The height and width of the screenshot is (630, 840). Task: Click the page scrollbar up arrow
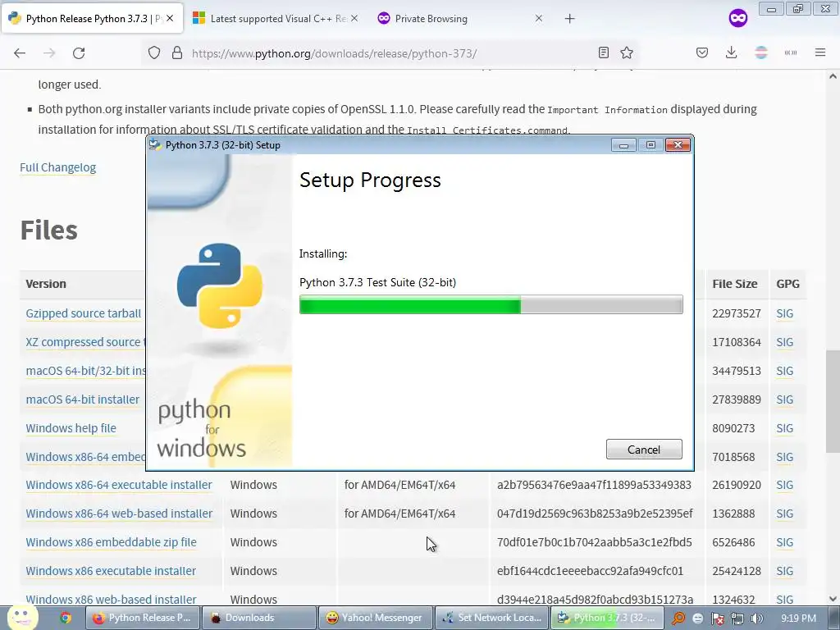[x=833, y=76]
